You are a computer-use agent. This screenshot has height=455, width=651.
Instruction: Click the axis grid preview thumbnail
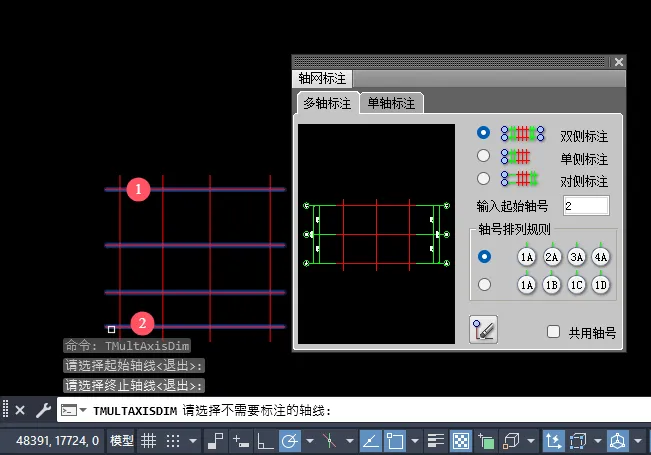tap(376, 234)
